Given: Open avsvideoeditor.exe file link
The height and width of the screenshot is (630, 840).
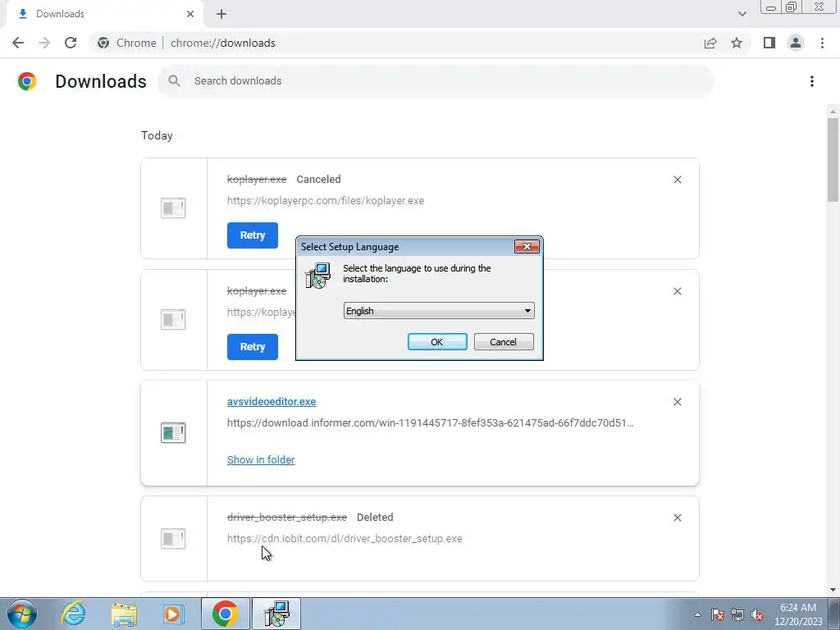Looking at the screenshot, I should [x=271, y=401].
